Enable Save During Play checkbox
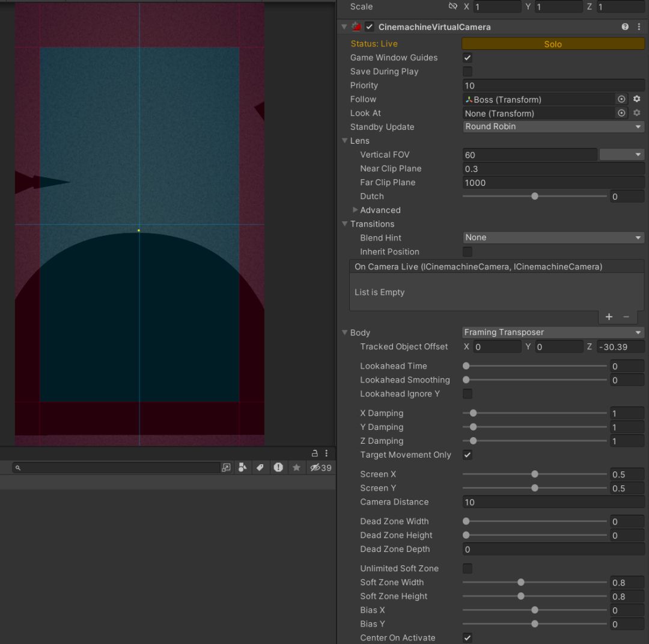This screenshot has height=644, width=649. pos(468,72)
